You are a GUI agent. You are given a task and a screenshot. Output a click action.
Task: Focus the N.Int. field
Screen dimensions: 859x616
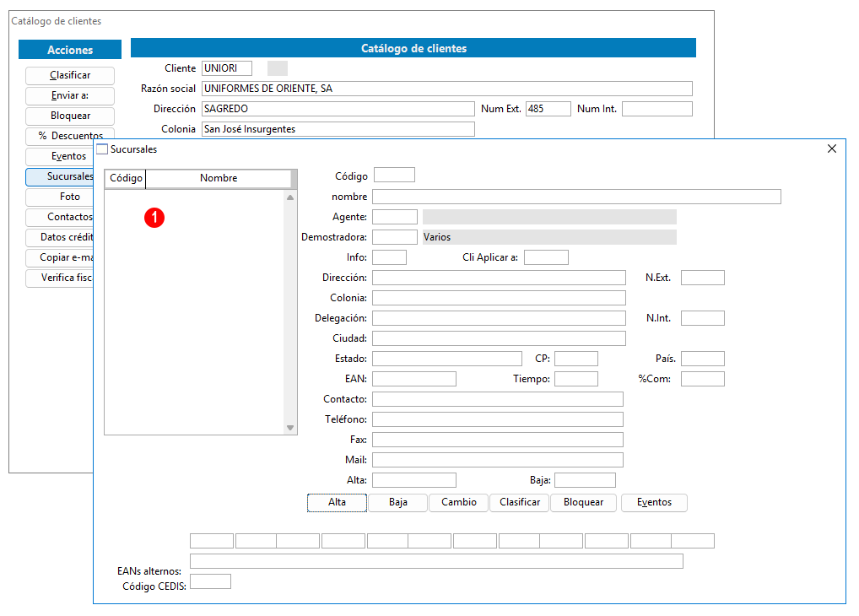(x=703, y=318)
